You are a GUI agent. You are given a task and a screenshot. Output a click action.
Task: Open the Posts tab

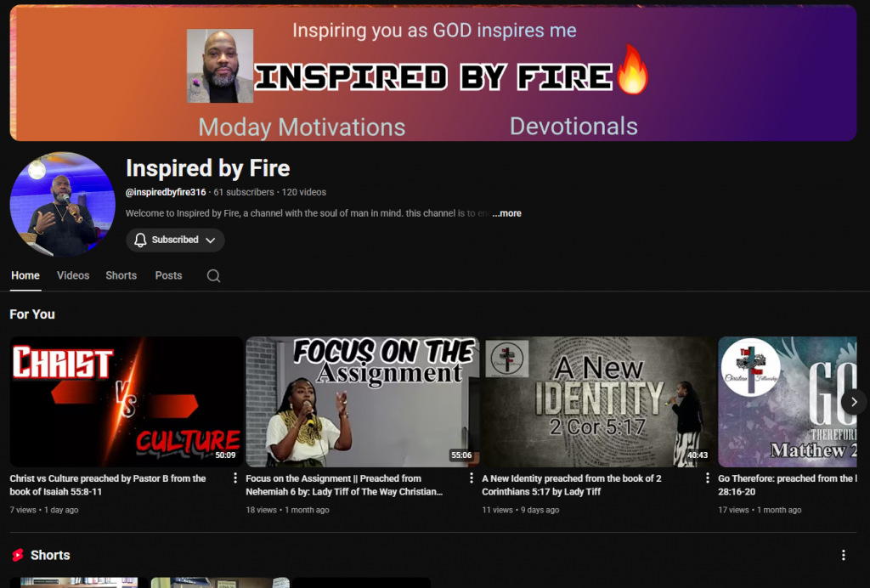[168, 275]
